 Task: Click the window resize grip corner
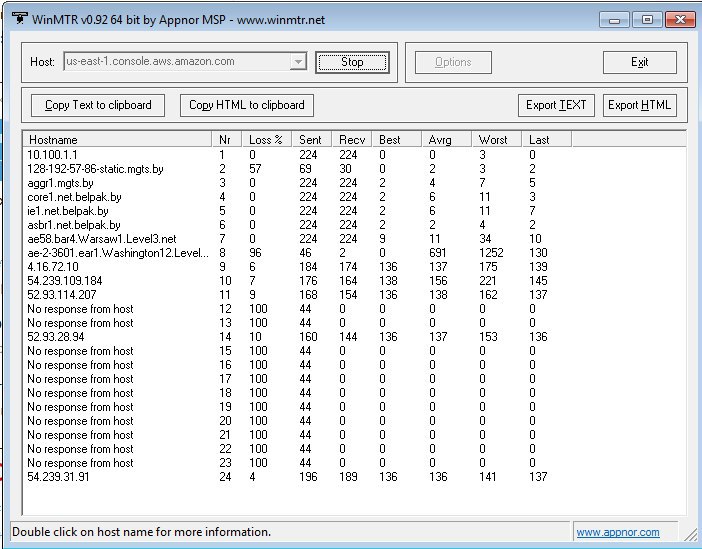pyautogui.click(x=692, y=534)
